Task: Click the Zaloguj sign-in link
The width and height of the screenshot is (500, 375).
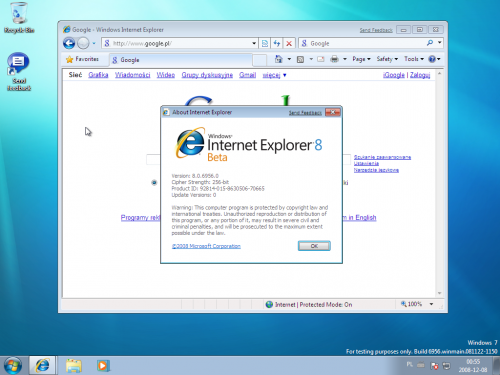Action: click(x=420, y=75)
